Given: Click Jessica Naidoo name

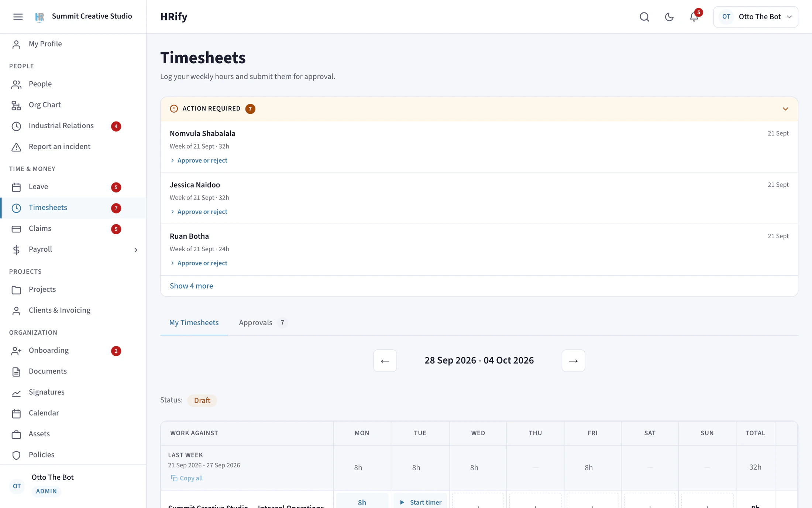Looking at the screenshot, I should click(x=195, y=185).
